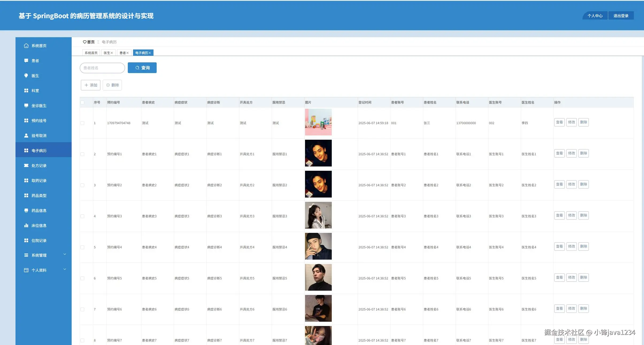Open the 系统首页 tab
Viewport: 644px width, 345px height.
click(91, 53)
